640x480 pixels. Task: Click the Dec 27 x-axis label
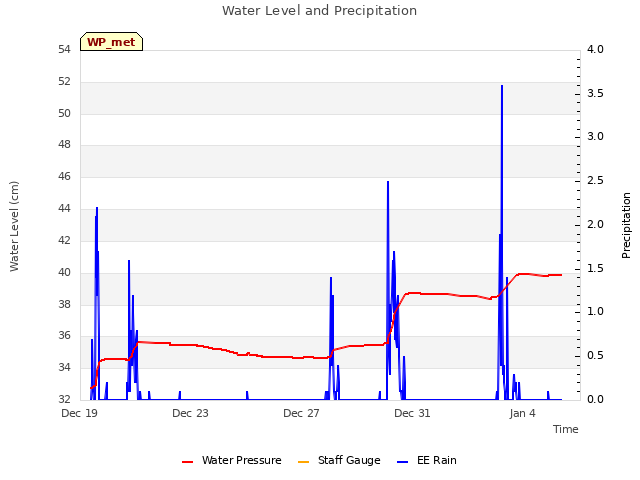pos(301,413)
